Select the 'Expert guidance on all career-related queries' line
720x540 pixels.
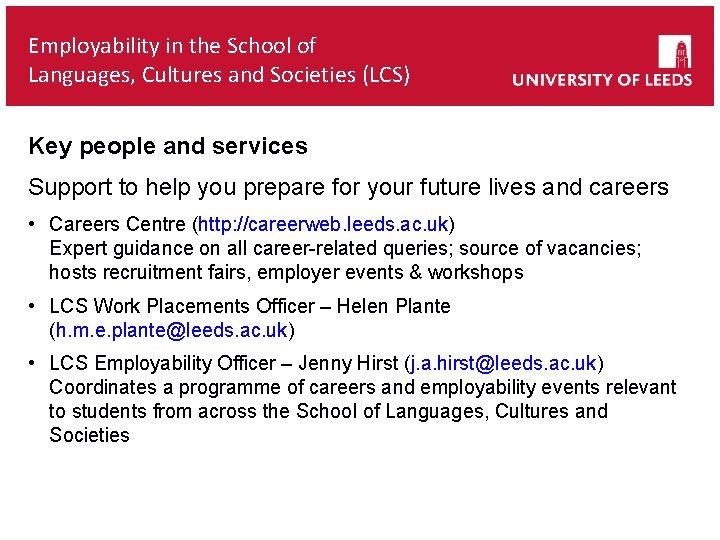[345, 248]
